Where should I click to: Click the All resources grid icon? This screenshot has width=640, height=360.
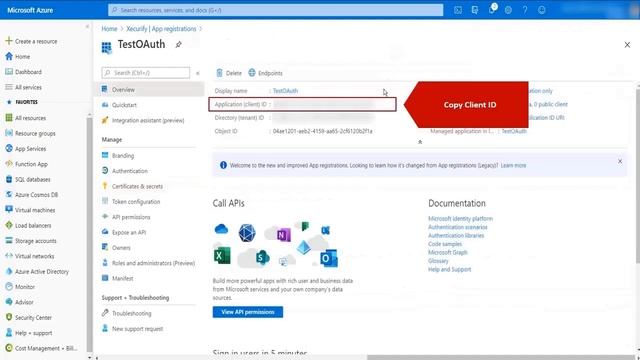(x=9, y=118)
